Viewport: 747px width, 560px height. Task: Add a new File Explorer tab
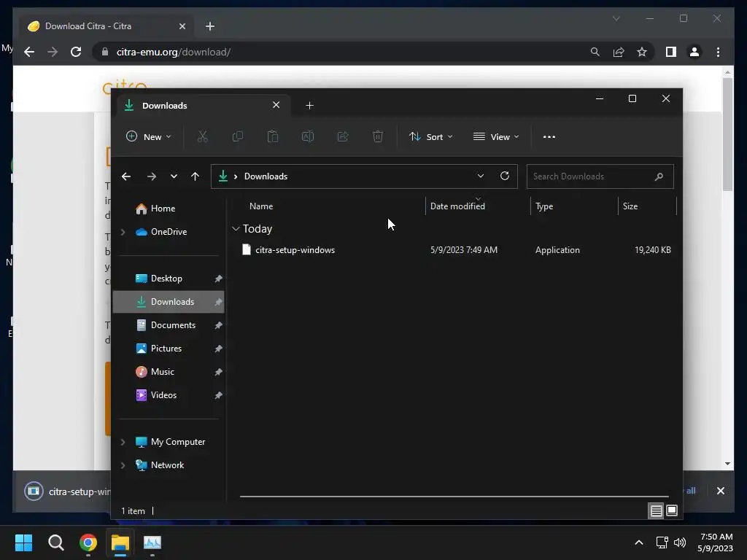[309, 105]
